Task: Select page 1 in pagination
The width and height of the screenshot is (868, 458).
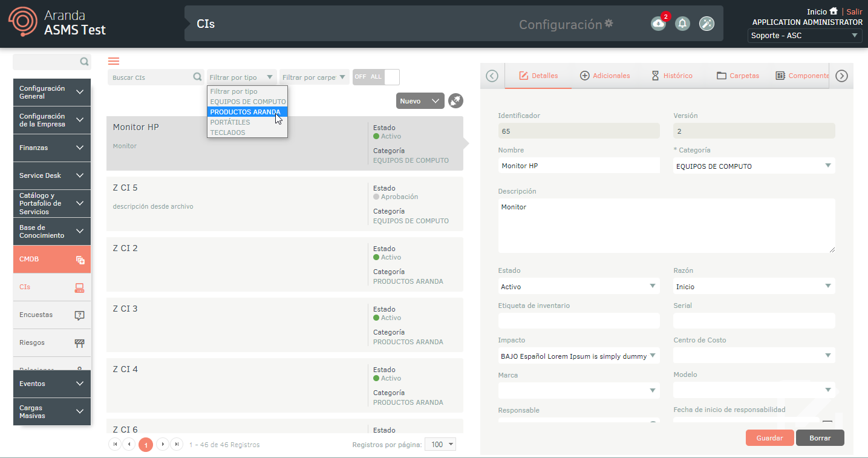Action: tap(146, 445)
